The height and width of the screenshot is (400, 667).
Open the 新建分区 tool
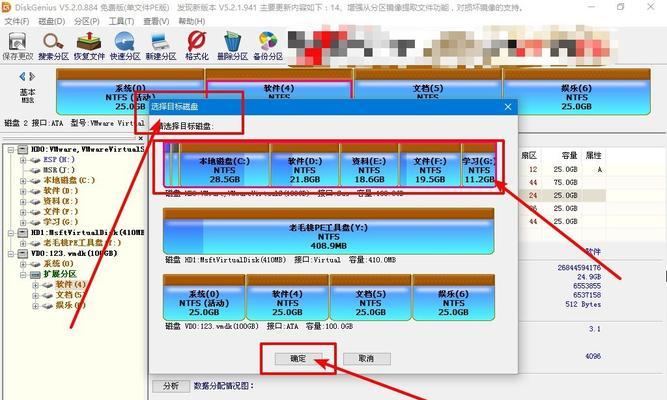coord(161,46)
